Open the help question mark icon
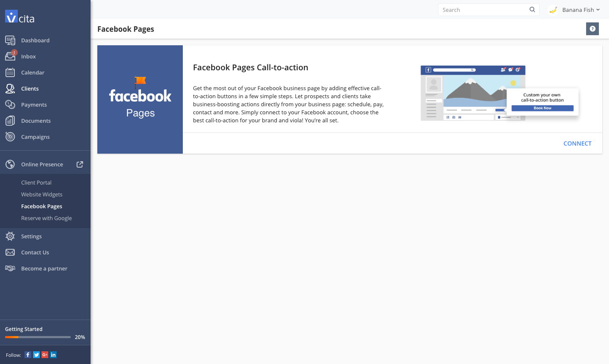The width and height of the screenshot is (609, 364). click(592, 29)
